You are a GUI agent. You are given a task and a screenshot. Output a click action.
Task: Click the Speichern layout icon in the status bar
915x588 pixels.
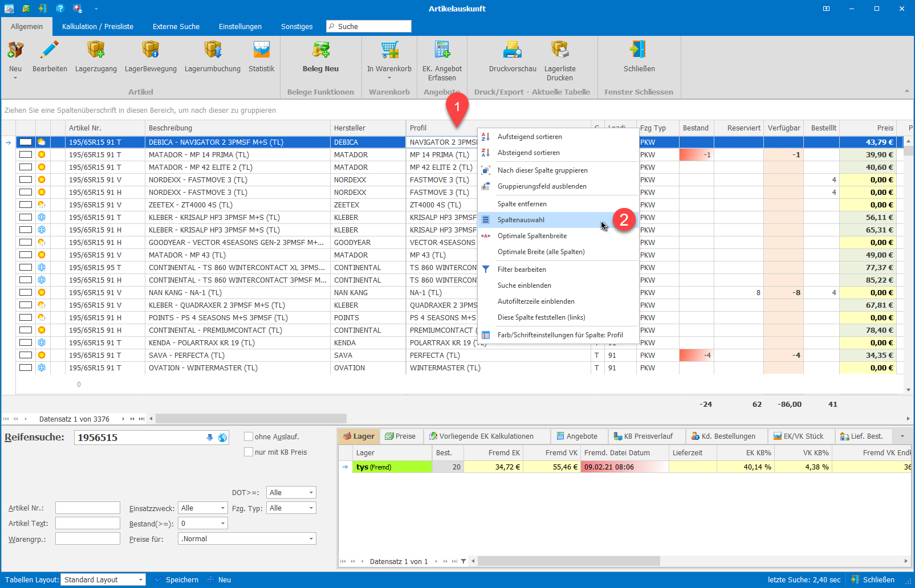(158, 579)
